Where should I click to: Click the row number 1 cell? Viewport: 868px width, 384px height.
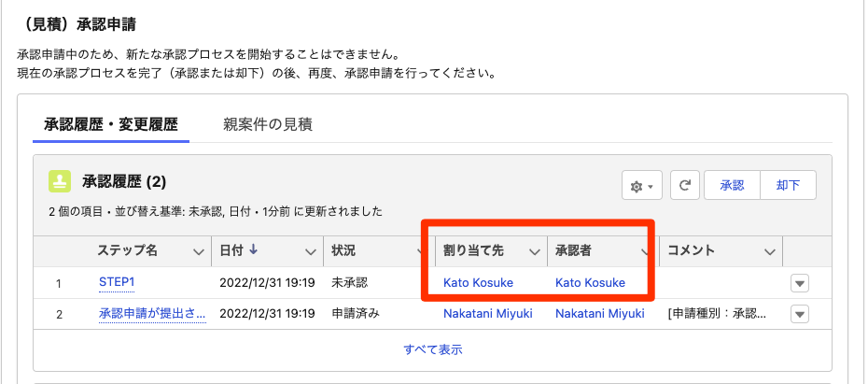(x=59, y=284)
